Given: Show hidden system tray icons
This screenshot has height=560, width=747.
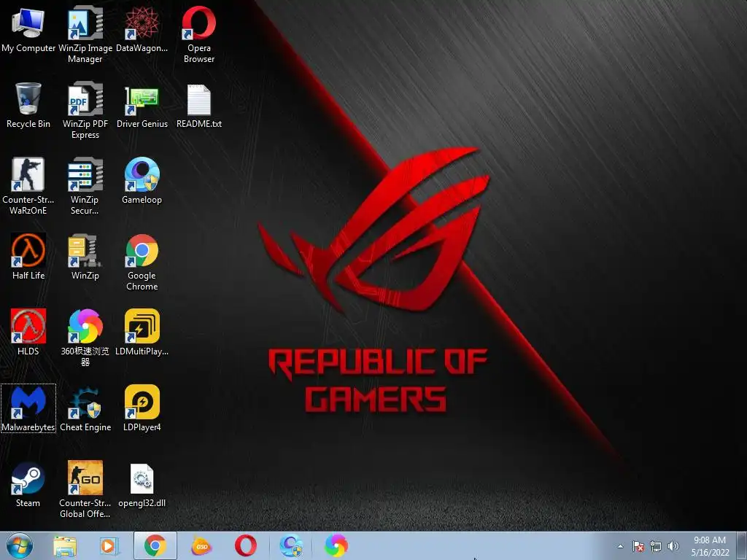Looking at the screenshot, I should tap(620, 546).
